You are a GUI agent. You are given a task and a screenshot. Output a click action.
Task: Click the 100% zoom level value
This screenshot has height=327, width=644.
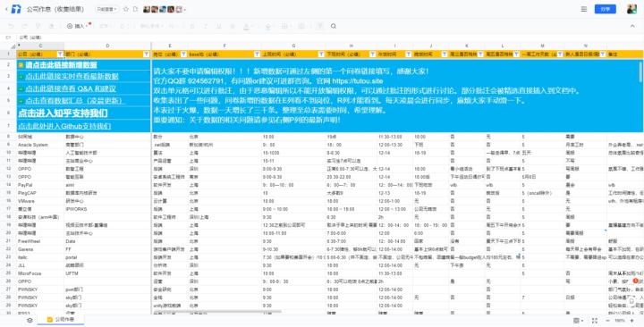tap(620, 321)
